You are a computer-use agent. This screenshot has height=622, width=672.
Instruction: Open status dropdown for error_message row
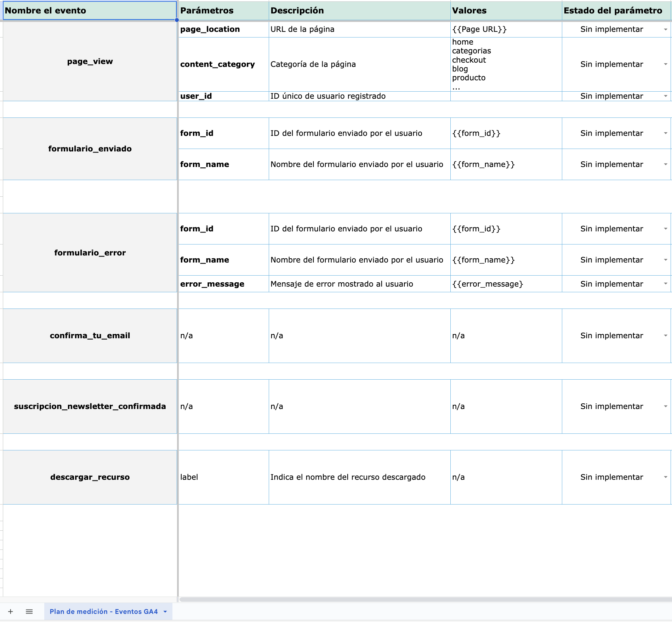coord(666,284)
